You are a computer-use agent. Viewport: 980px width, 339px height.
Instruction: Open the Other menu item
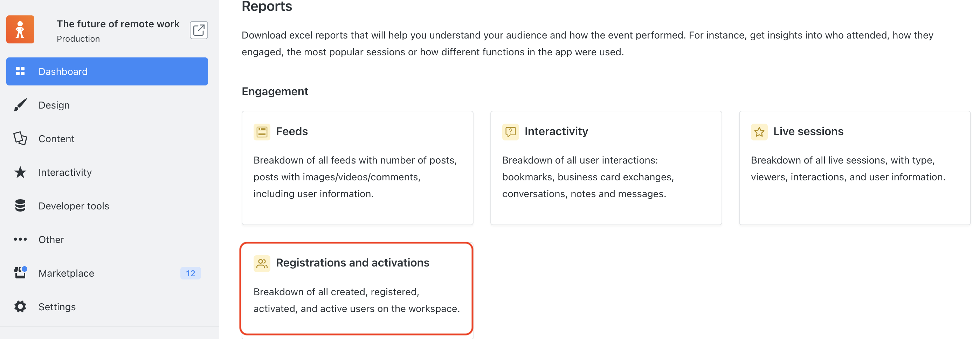(107, 240)
